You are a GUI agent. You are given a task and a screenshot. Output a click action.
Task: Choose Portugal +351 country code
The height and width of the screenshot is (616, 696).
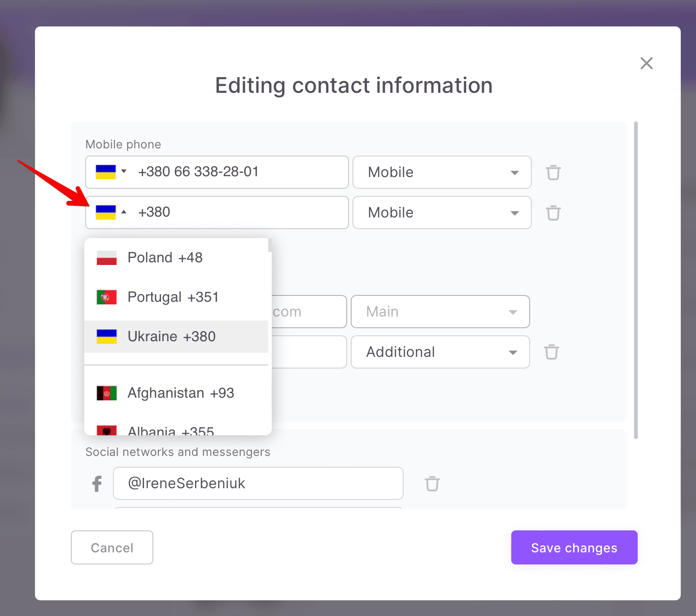click(x=173, y=297)
